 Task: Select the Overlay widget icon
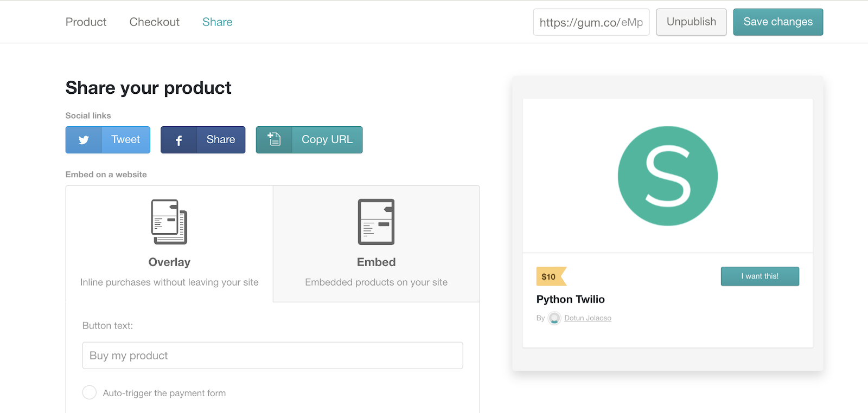(x=169, y=222)
